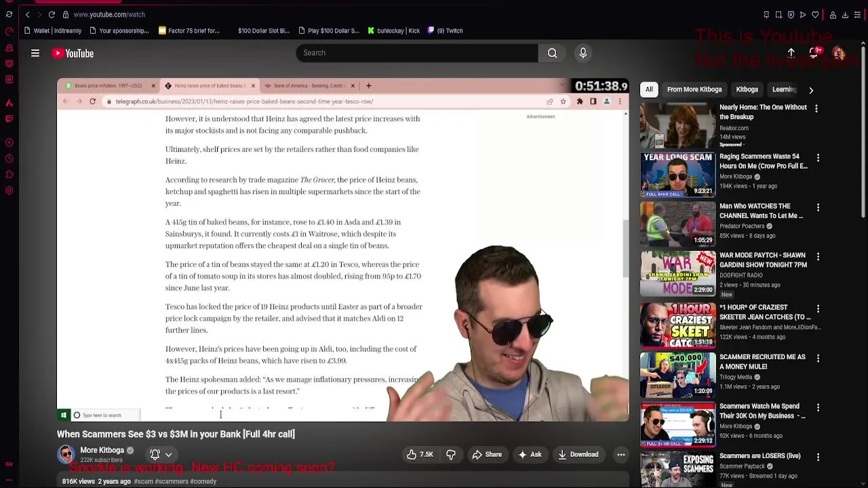Image resolution: width=868 pixels, height=488 pixels.
Task: Open YouTube notifications bell with 9+ badge
Action: [814, 53]
